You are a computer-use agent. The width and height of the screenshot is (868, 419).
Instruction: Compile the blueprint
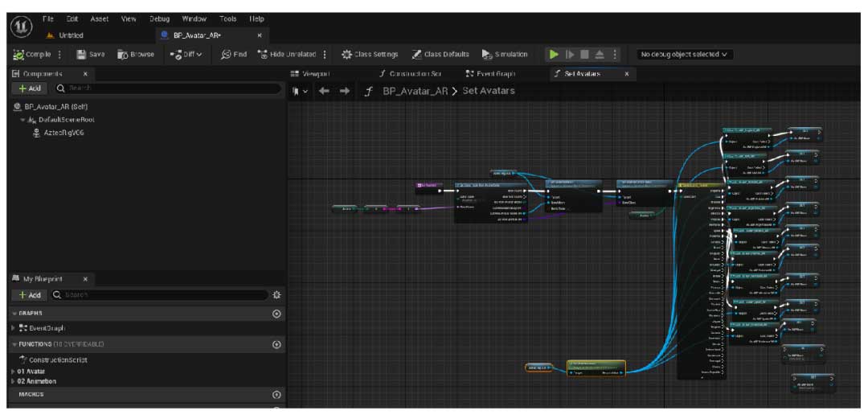click(32, 55)
